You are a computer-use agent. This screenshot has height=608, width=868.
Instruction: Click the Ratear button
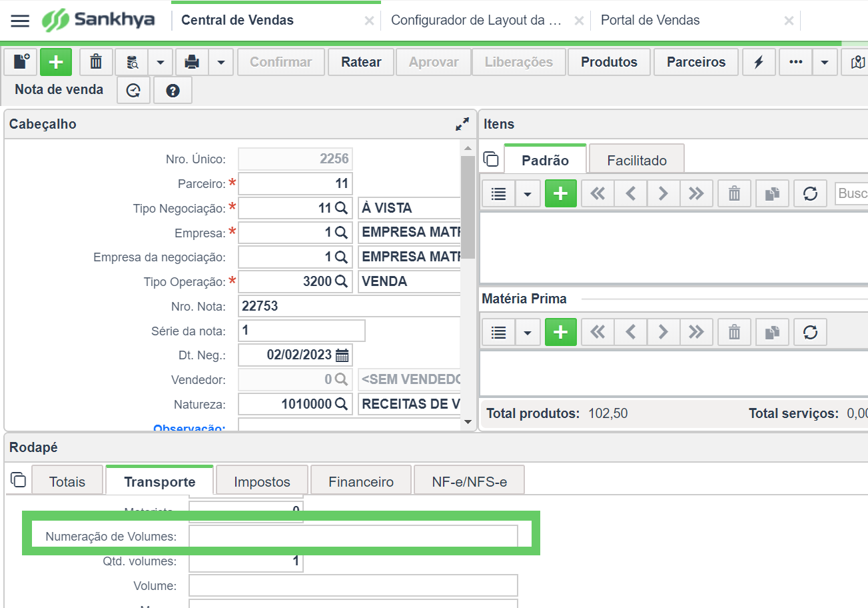pos(361,62)
